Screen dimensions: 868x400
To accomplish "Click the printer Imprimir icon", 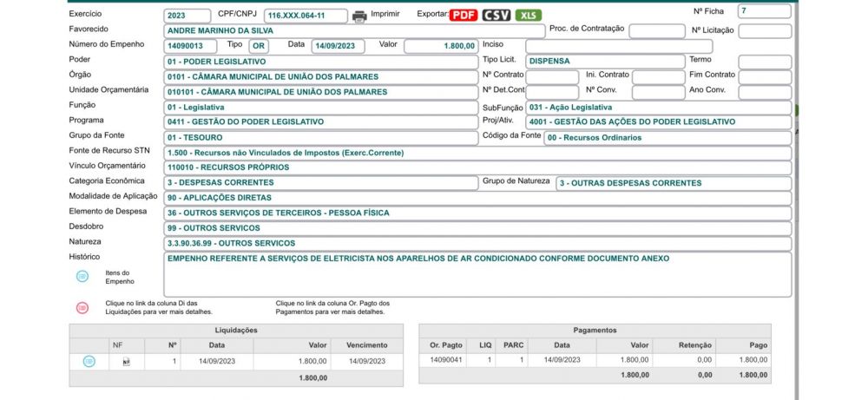I will [x=360, y=16].
